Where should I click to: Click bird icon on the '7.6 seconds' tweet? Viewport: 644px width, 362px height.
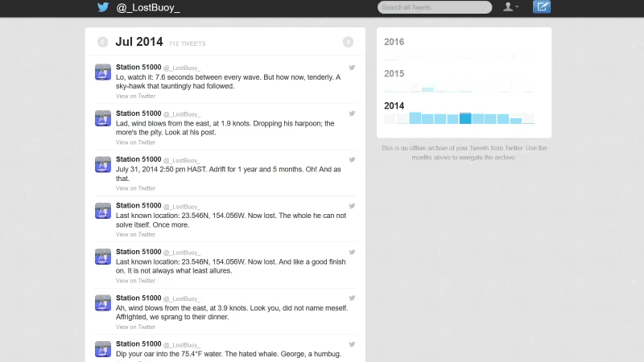point(352,68)
